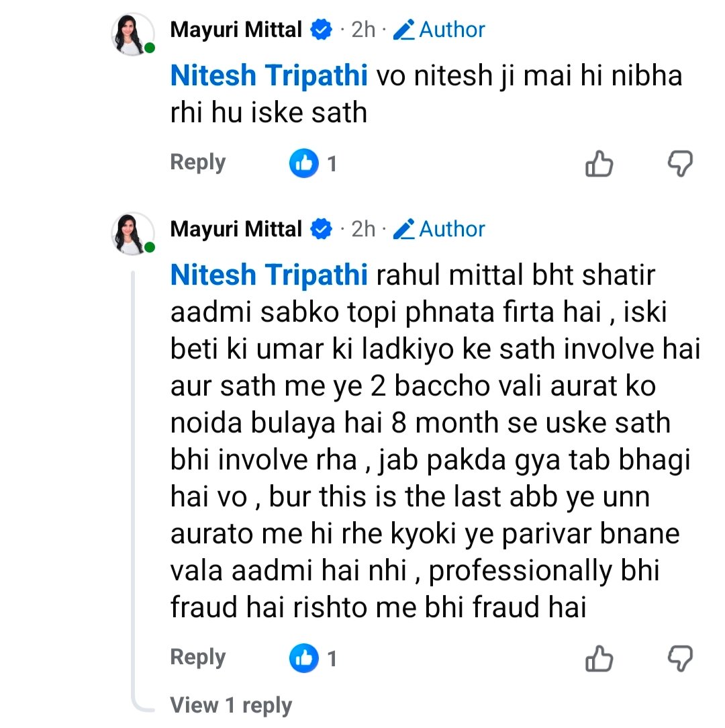Click verified badge on second Mayuri Mittal name
Image resolution: width=725 pixels, height=728 pixels.
pyautogui.click(x=322, y=229)
